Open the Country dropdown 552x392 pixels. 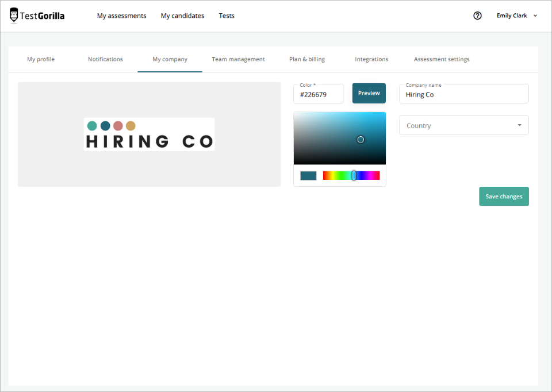click(x=463, y=125)
